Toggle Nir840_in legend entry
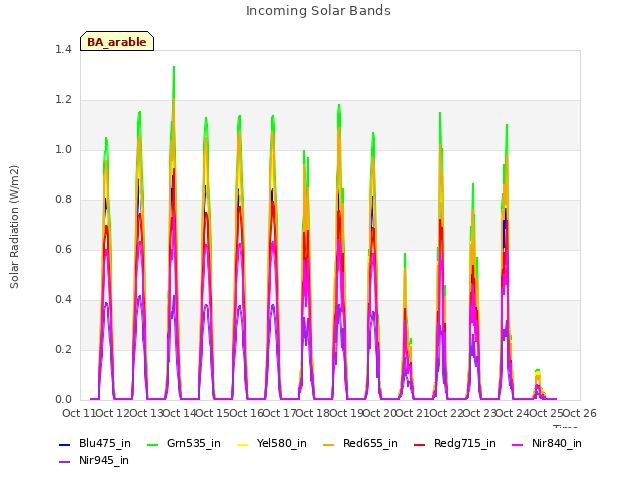Viewport: 640px width, 480px height. (x=547, y=443)
